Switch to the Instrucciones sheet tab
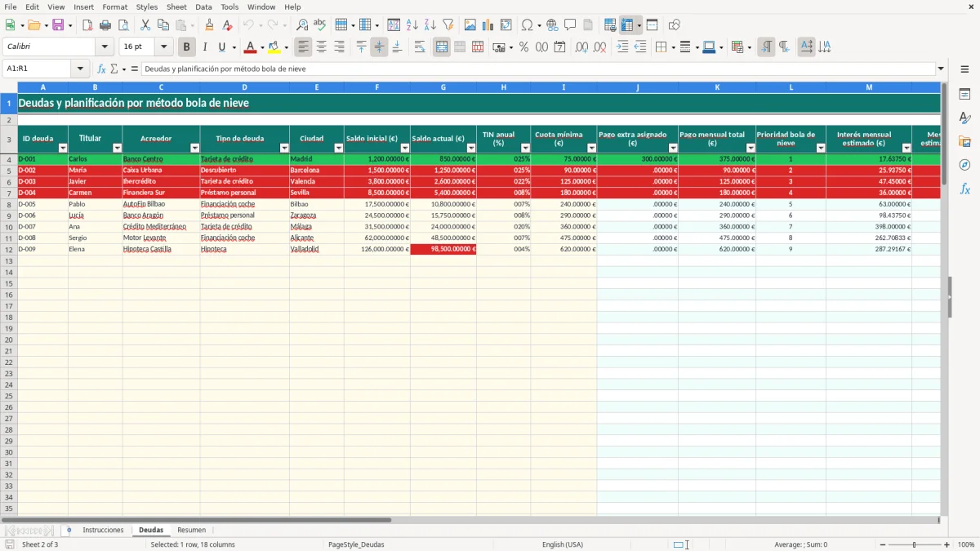This screenshot has height=551, width=980. point(103,530)
